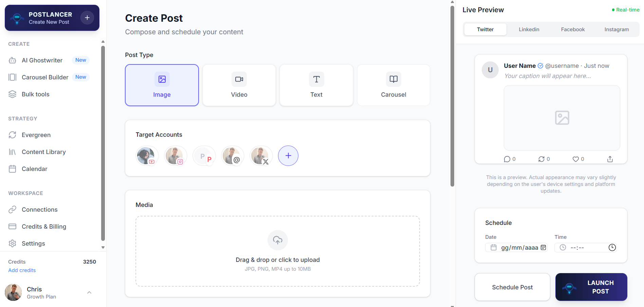
Task: Select the Pinterest target account
Action: pos(204,156)
